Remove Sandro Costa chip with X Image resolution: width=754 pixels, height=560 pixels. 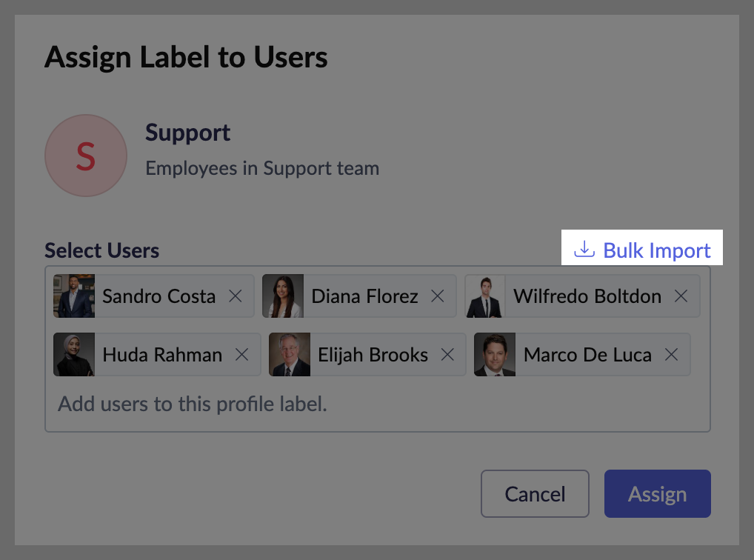click(236, 296)
